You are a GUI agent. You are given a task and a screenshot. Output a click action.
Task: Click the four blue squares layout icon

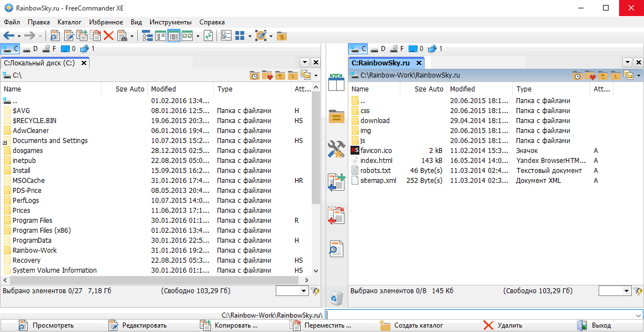(x=240, y=35)
